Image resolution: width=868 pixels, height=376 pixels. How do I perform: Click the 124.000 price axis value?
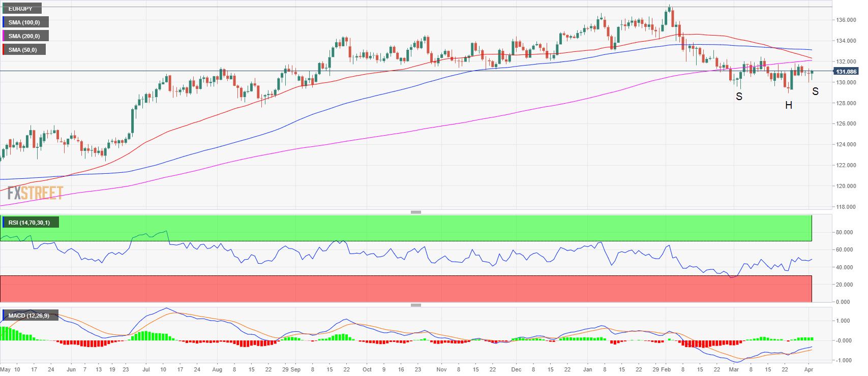click(846, 144)
